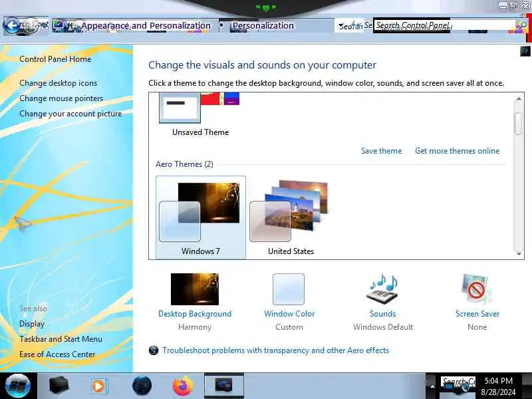Open the Windows Start orb

(x=18, y=386)
